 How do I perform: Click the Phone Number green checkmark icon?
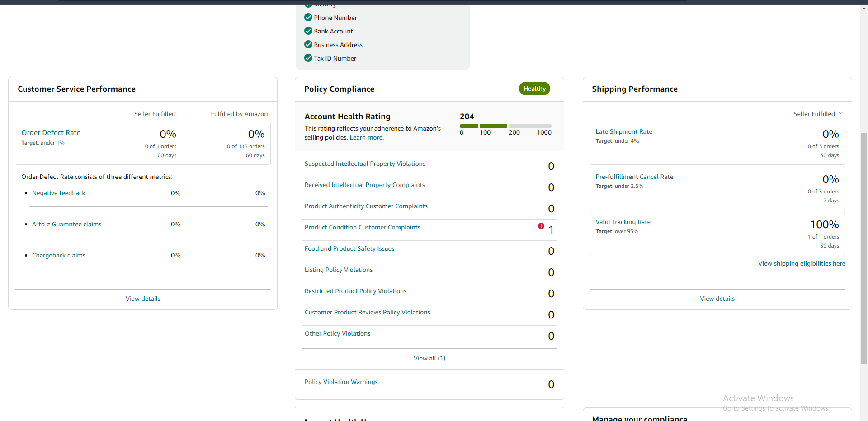tap(308, 17)
